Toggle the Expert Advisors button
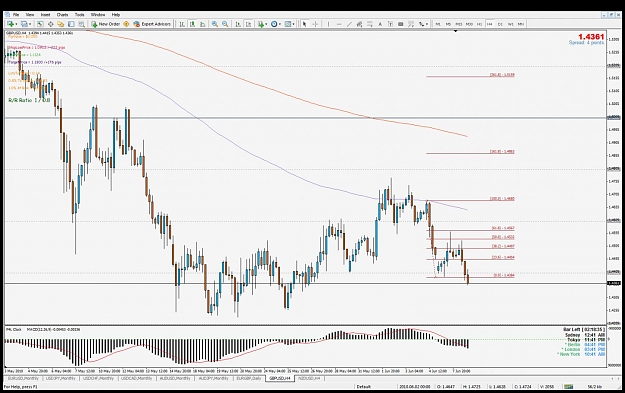This screenshot has height=393, width=625. tap(152, 24)
